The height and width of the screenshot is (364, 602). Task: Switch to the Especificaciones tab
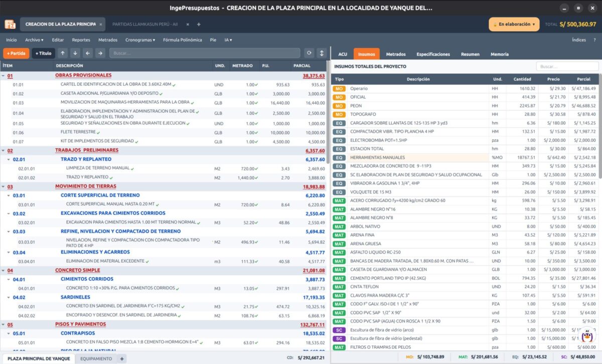[x=433, y=54]
